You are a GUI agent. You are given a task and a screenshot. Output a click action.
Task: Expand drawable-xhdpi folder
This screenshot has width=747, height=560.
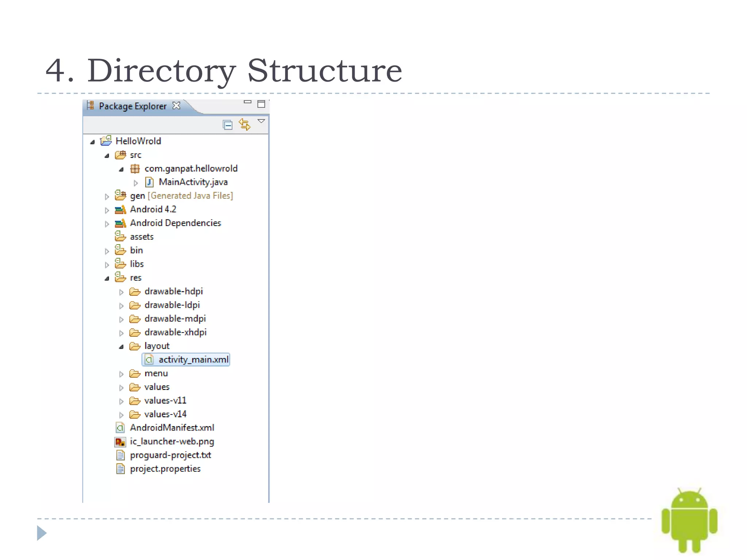121,333
